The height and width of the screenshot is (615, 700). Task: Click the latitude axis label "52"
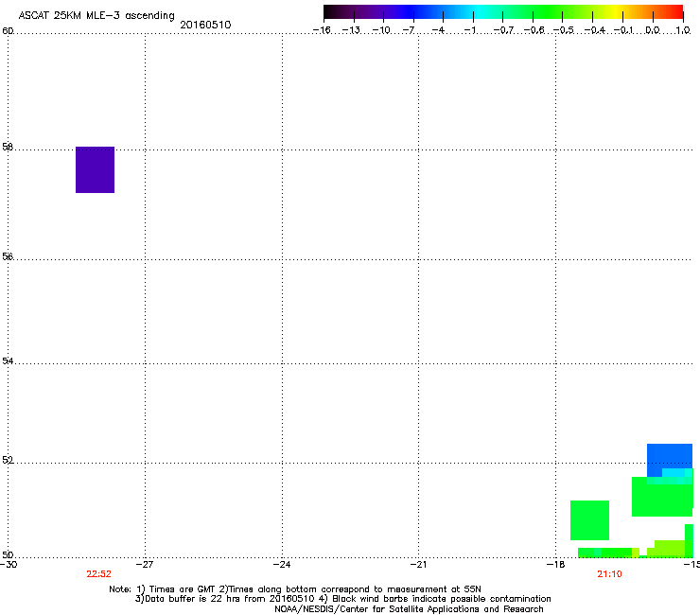click(x=8, y=460)
